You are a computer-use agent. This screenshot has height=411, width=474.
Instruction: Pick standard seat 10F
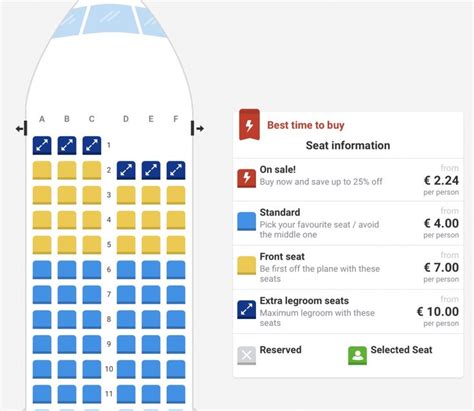(x=176, y=369)
